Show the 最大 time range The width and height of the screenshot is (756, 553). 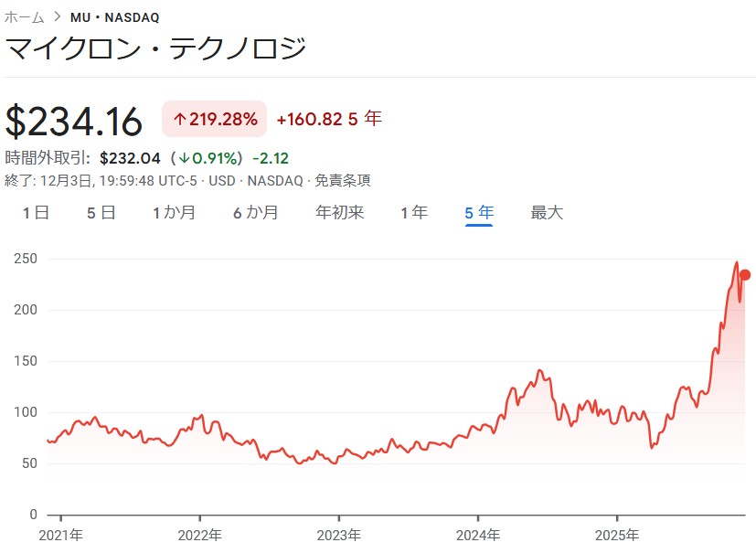click(x=547, y=213)
